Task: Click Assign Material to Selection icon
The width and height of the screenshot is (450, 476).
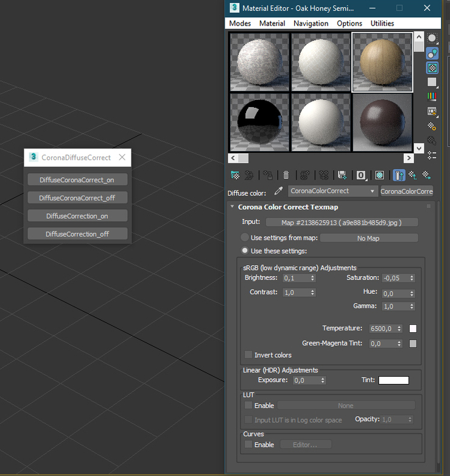Action: pos(268,175)
